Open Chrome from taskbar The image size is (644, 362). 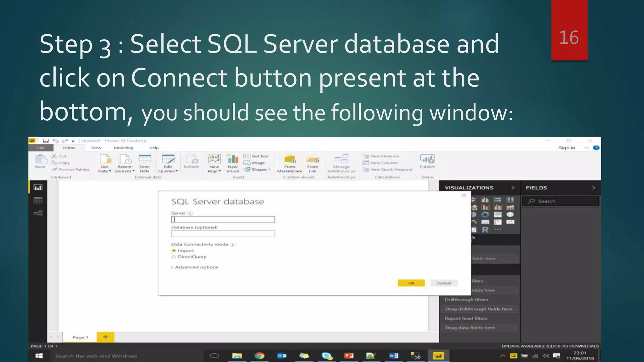[x=259, y=356]
